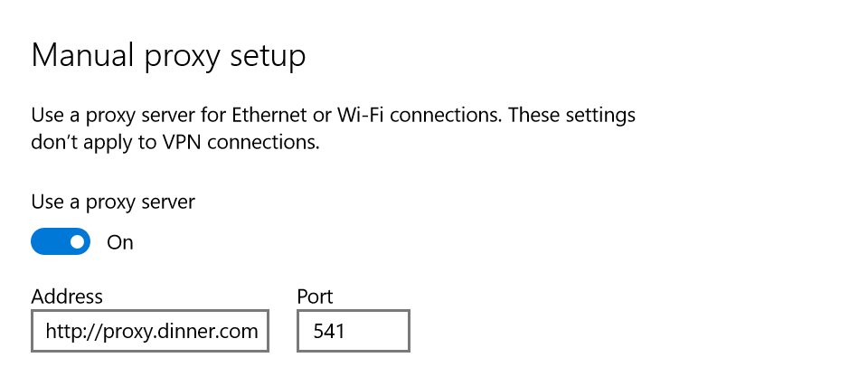Click the "On" label beside the toggle
Screen dimensions: 868x367
point(120,242)
